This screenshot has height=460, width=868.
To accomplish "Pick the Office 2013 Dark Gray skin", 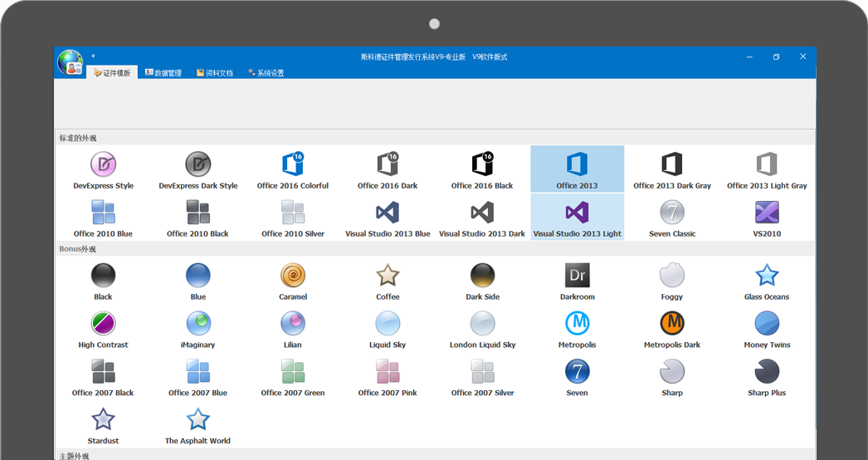I will click(x=672, y=169).
